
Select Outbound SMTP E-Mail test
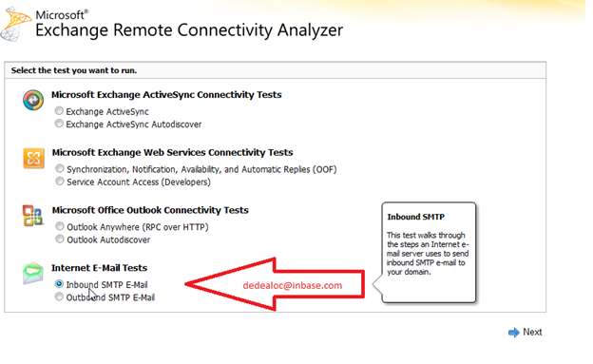59,297
